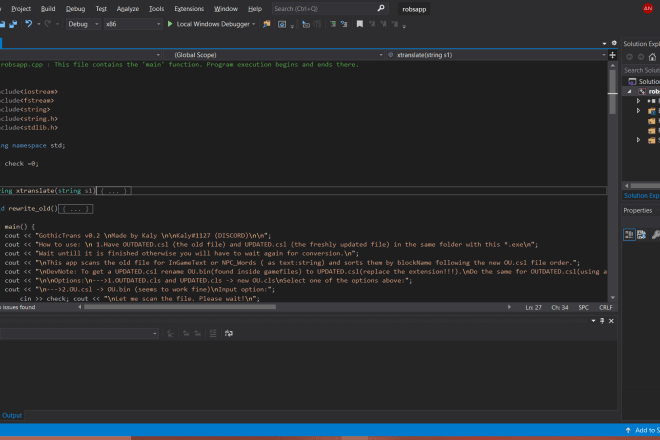Viewport: 660px width, 440px height.
Task: Start the Local Windows Debugger
Action: (x=209, y=24)
